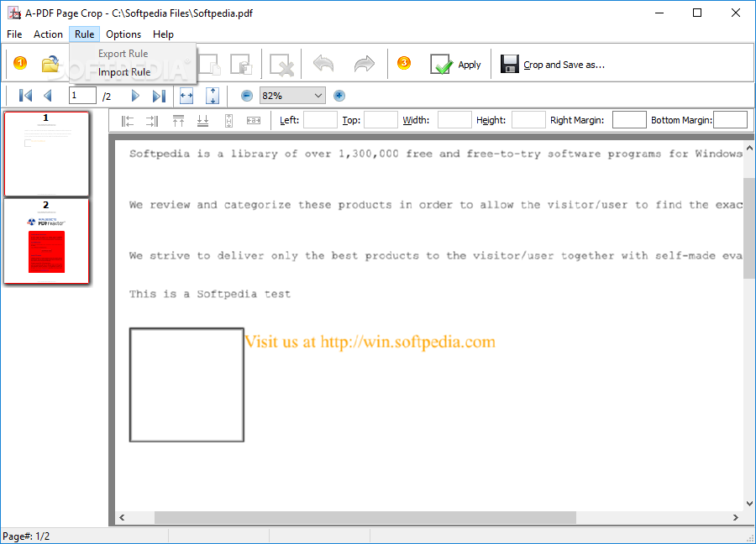Image resolution: width=756 pixels, height=544 pixels.
Task: Click the horizontal scrollbar thumb
Action: [365, 517]
